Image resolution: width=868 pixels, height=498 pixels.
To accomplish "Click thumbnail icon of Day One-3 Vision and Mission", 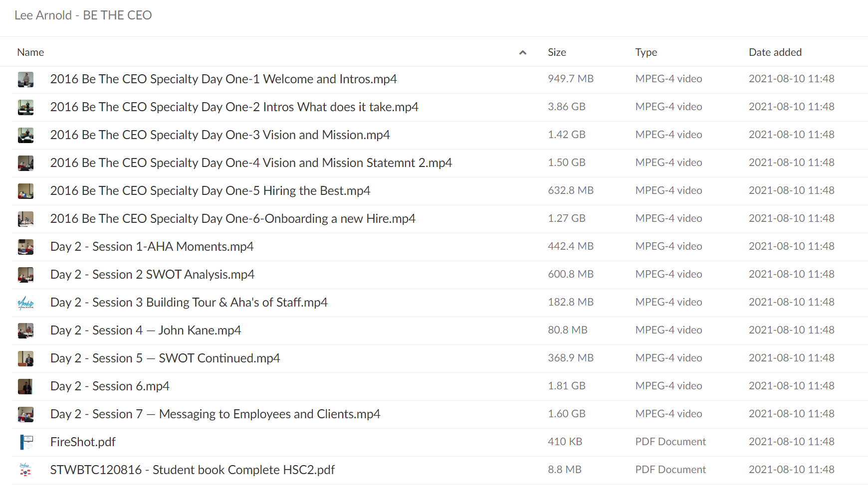I will (25, 135).
